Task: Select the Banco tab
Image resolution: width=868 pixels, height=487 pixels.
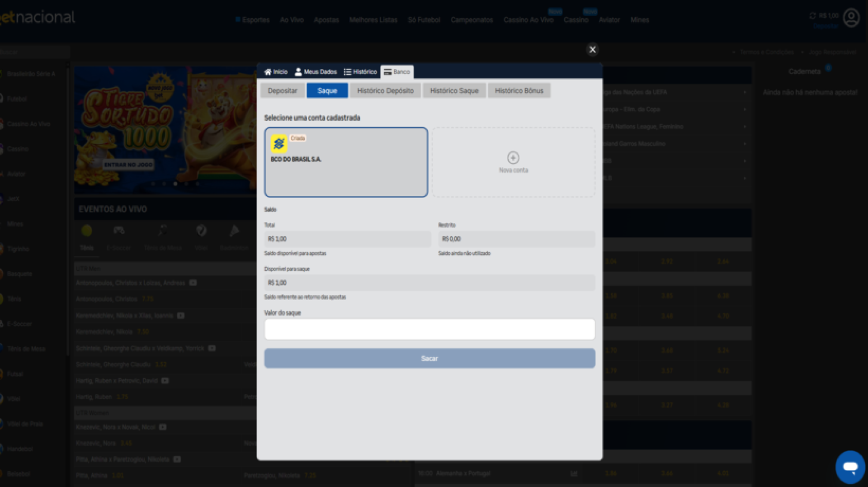Action: point(397,72)
